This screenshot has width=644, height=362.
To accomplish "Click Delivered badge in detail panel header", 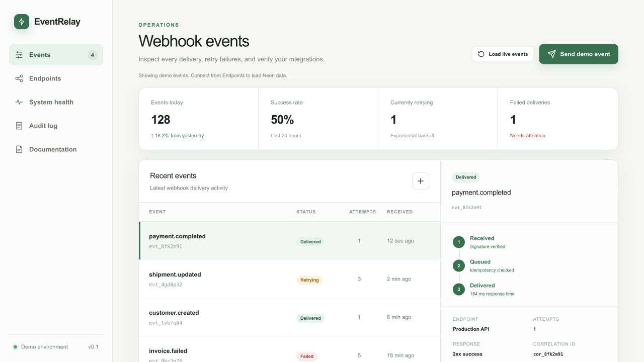I will [x=466, y=177].
